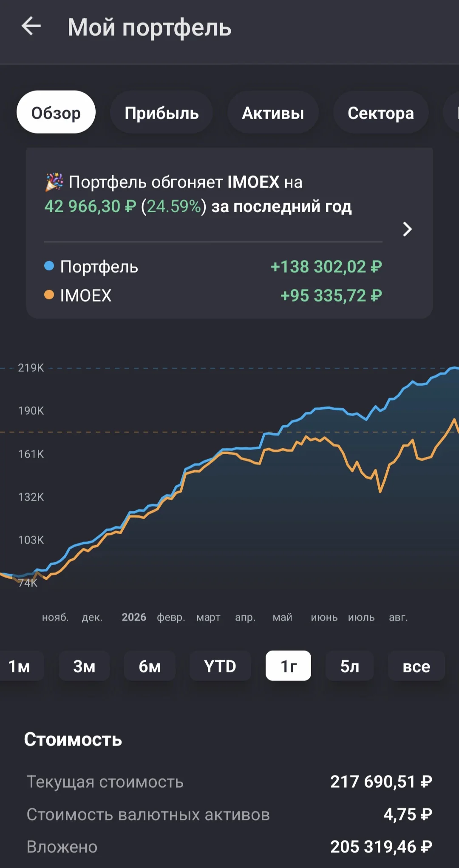Image resolution: width=459 pixels, height=868 pixels.
Task: Tap the blue Портфель legend dot
Action: (x=49, y=266)
